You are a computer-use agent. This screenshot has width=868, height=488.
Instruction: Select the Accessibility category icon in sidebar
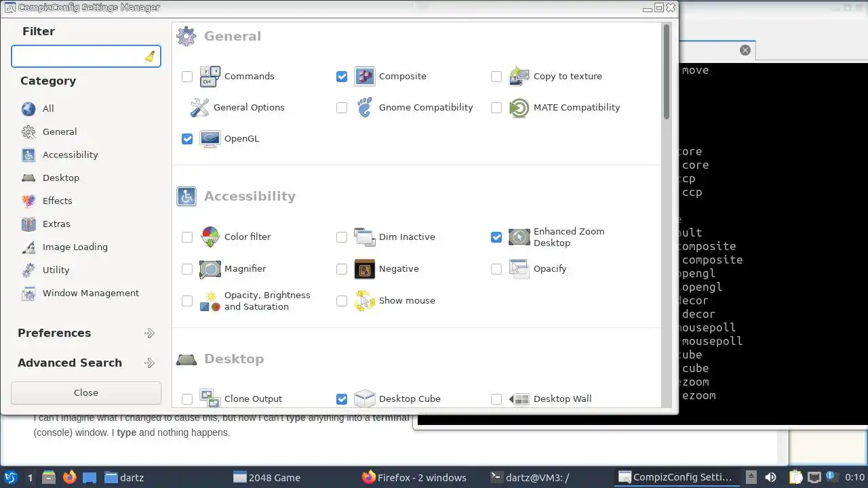[x=28, y=155]
